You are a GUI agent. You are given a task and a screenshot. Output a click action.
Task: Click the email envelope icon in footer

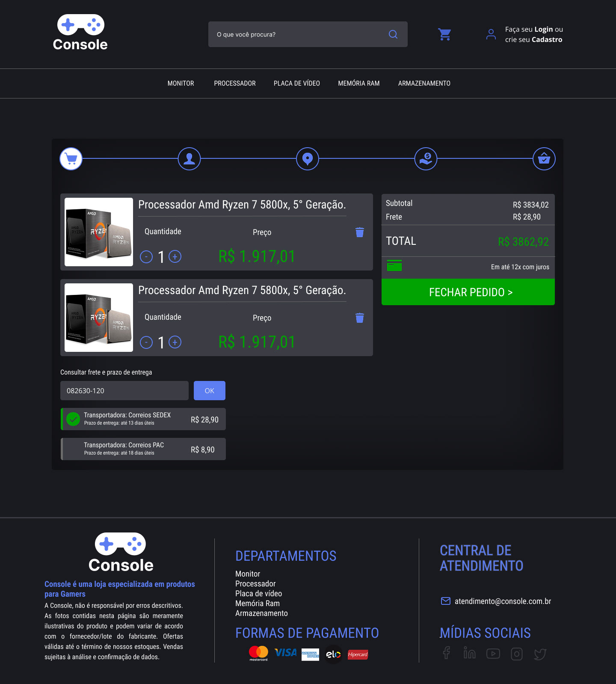[x=446, y=601]
